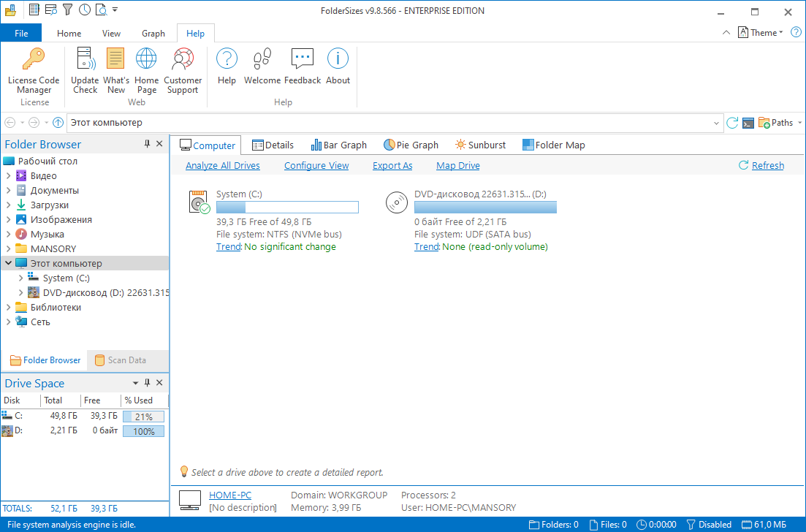Click DVD drive (D:) usage bar

[485, 207]
